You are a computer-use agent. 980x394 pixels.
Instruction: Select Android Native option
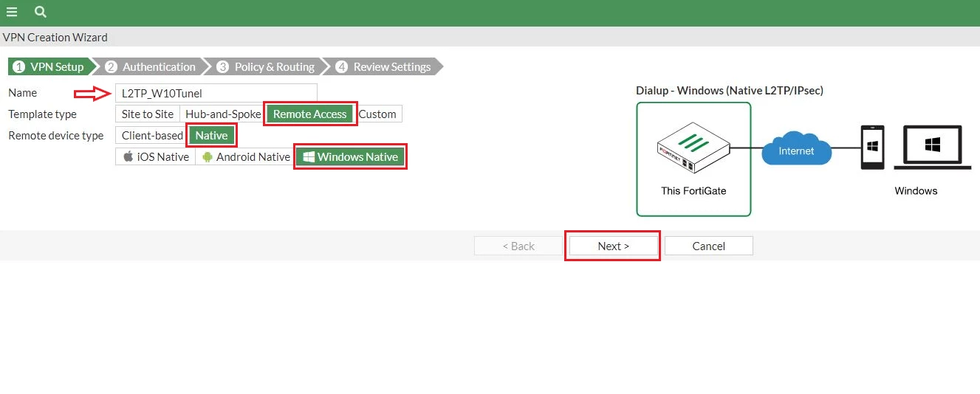245,157
